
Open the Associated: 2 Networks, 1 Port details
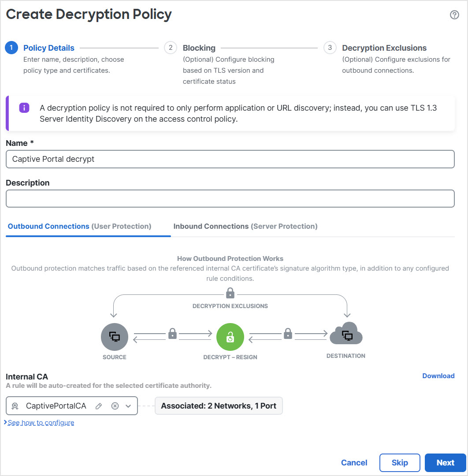(219, 405)
